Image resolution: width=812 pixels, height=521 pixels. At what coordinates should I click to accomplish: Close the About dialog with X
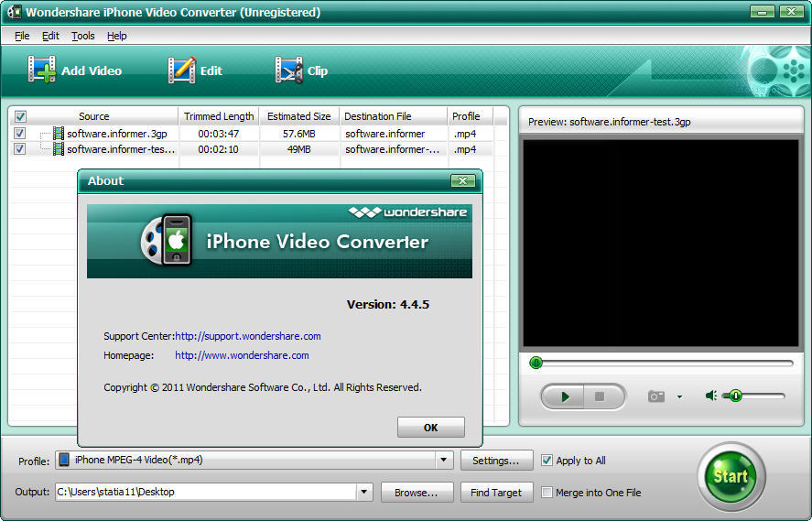click(x=463, y=180)
